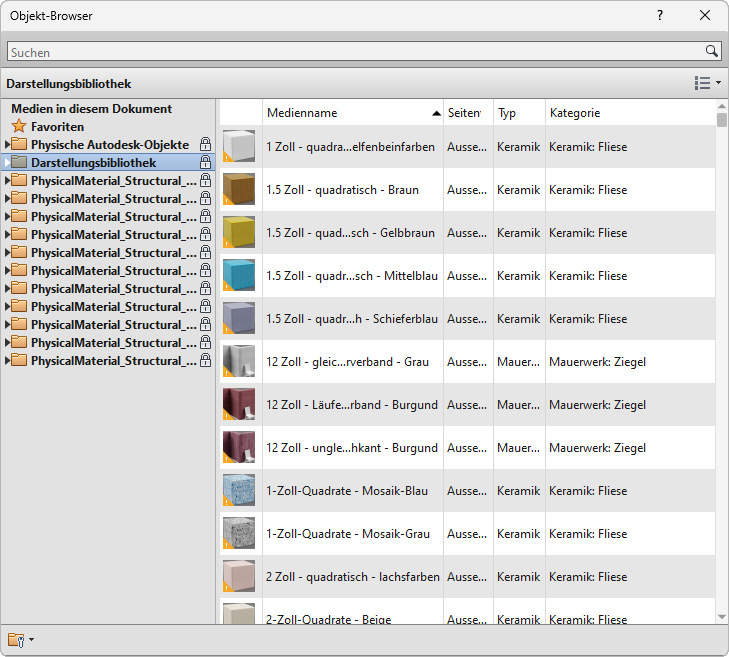Select the Schieferblau material thumbnail

(239, 318)
